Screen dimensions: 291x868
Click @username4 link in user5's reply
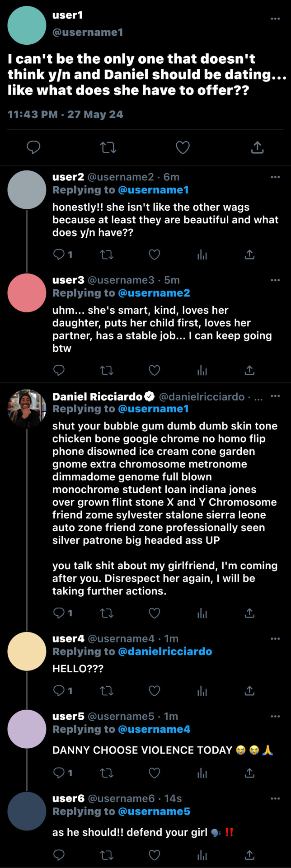point(154,729)
